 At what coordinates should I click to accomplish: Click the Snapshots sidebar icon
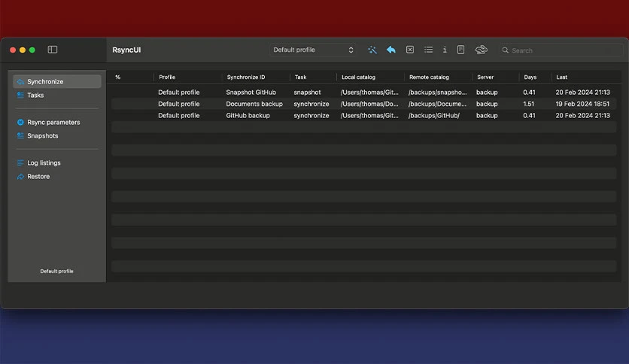(x=20, y=136)
